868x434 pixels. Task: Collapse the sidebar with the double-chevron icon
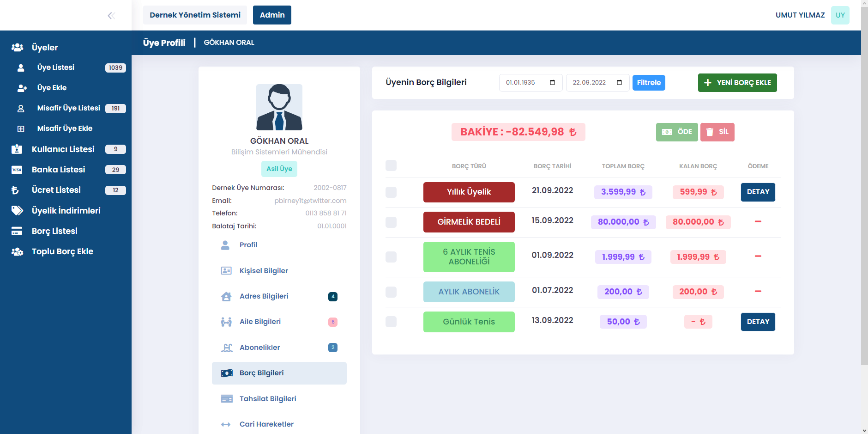[x=111, y=16]
